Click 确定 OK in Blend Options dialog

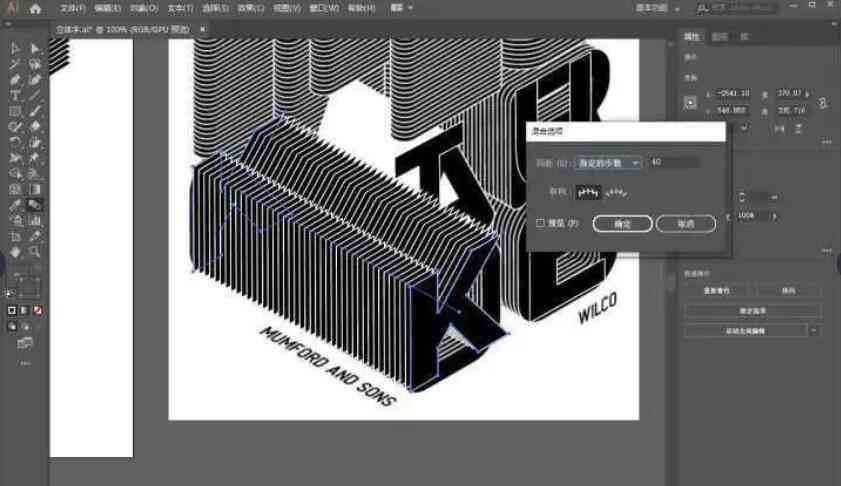click(622, 224)
